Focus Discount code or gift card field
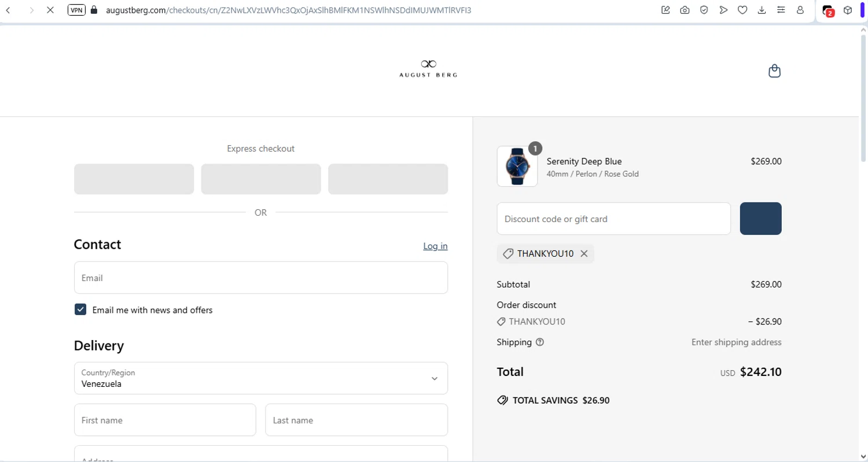The width and height of the screenshot is (868, 462). [x=614, y=219]
